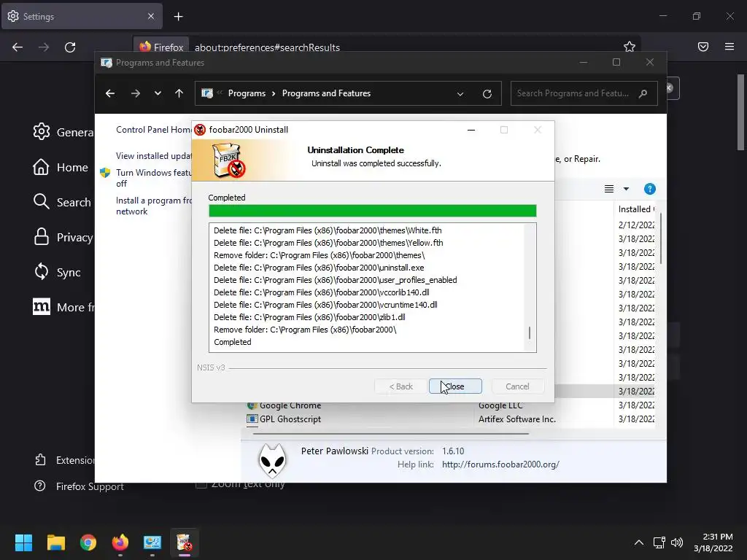This screenshot has height=560, width=747.
Task: Click the programs list vertical scrollbar
Action: [x=660, y=238]
